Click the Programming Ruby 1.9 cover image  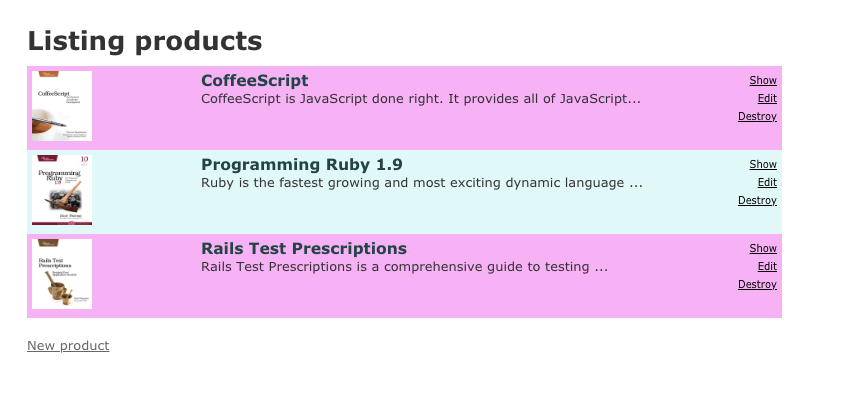62,190
